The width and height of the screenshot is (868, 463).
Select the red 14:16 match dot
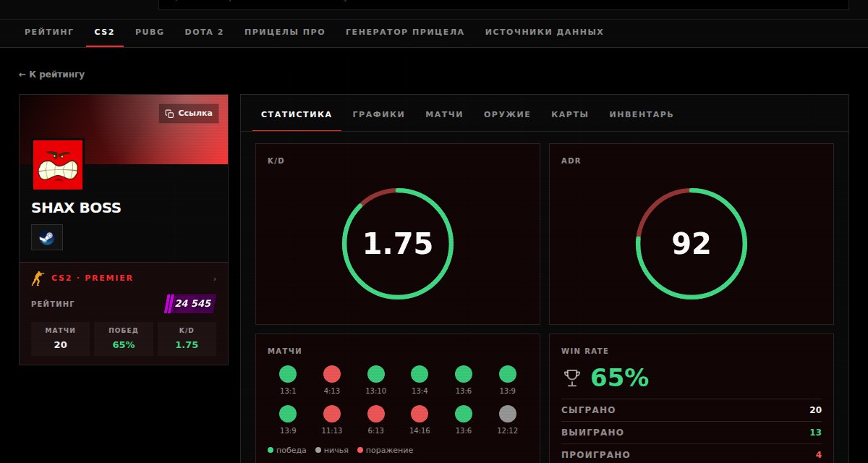click(x=420, y=414)
